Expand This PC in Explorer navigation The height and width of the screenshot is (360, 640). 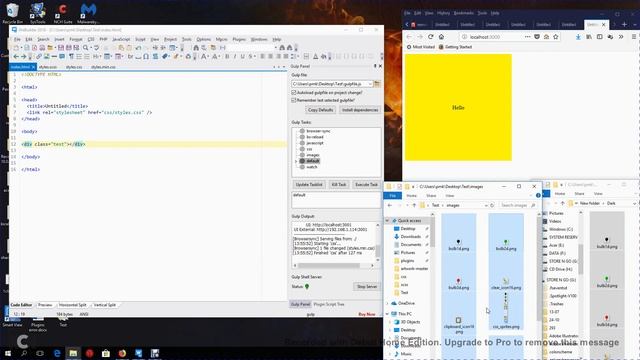[387, 314]
